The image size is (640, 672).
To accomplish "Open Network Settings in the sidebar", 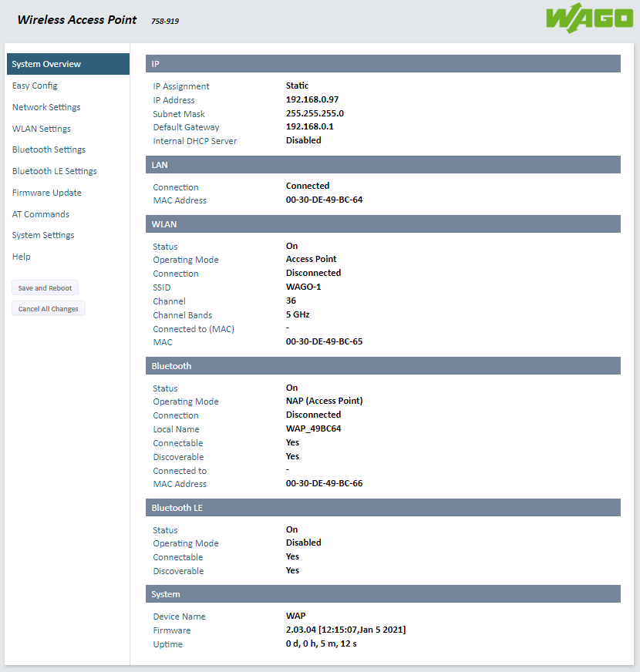I will click(46, 107).
